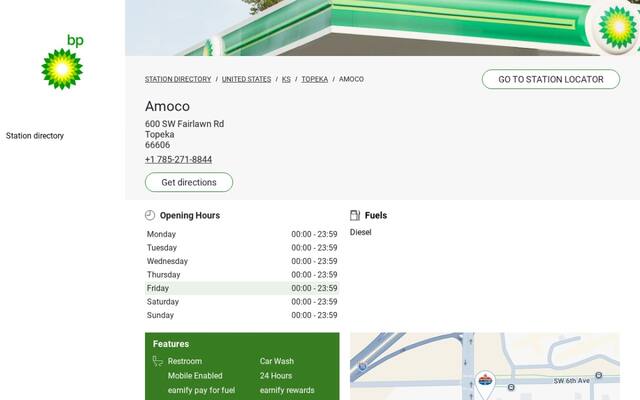640x400 pixels.
Task: Click the Topeka city line in address
Action: (x=160, y=134)
